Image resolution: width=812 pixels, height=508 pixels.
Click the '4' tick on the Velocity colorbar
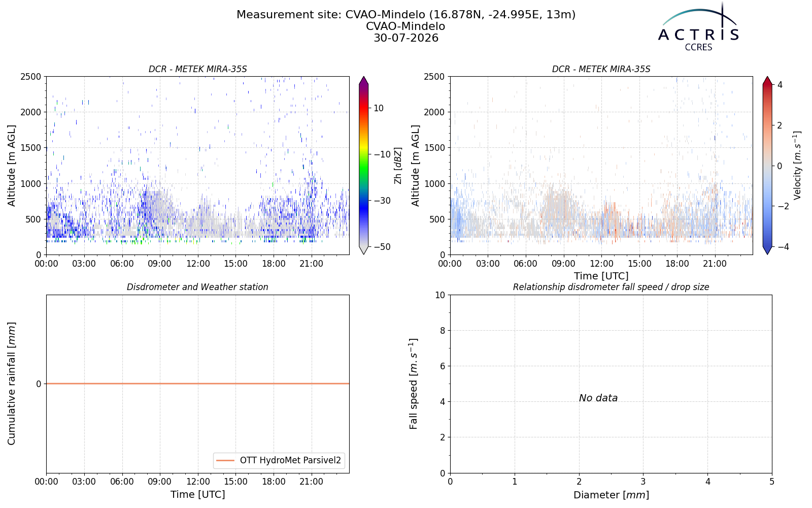[x=780, y=85]
